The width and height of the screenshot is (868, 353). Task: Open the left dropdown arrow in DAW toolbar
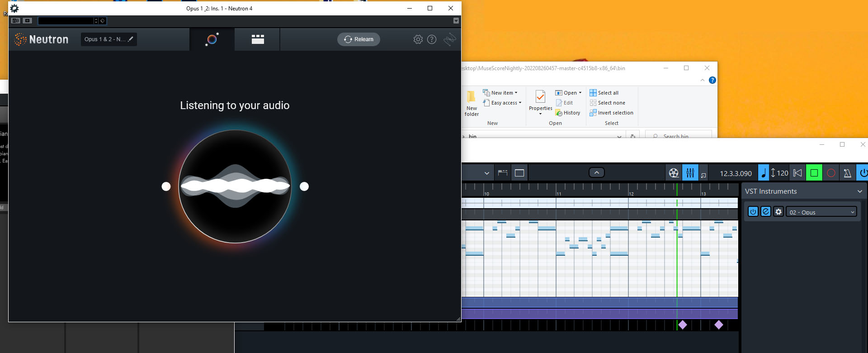(486, 173)
